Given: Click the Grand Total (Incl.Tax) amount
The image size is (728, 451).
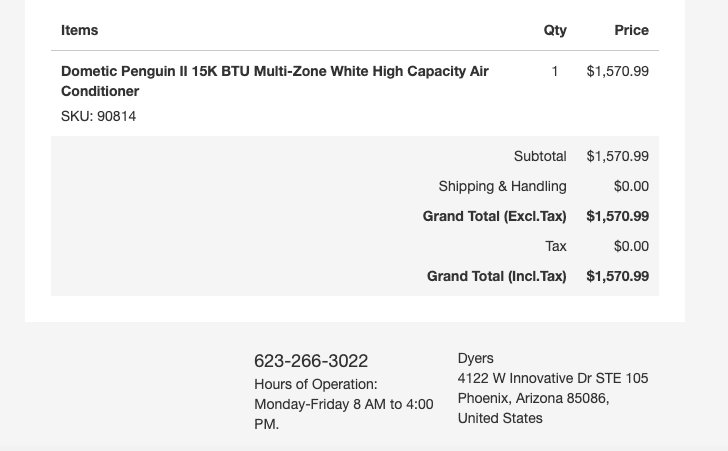Looking at the screenshot, I should click(618, 276).
